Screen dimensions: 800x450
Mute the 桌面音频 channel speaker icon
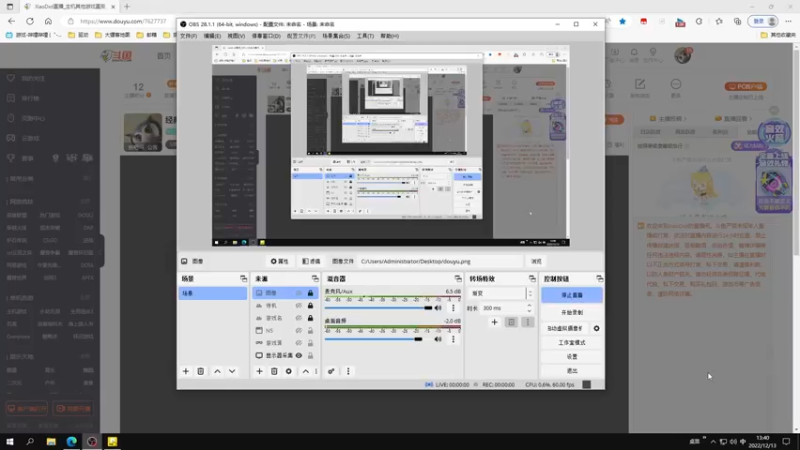438,339
